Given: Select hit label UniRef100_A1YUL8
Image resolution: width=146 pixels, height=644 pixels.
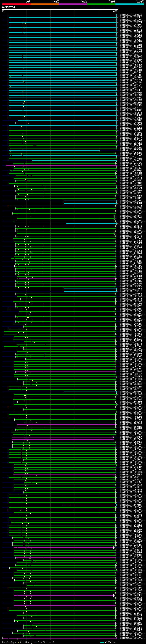Looking at the screenshot, I should point(131,35).
